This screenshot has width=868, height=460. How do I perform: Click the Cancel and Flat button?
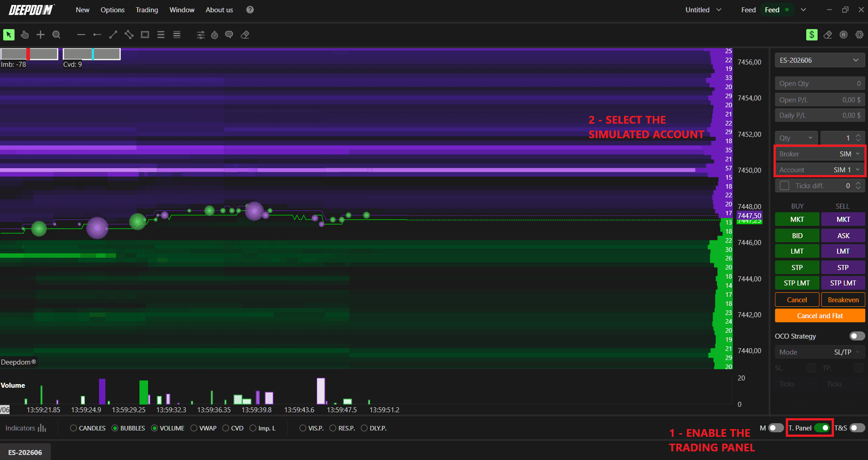(x=820, y=315)
